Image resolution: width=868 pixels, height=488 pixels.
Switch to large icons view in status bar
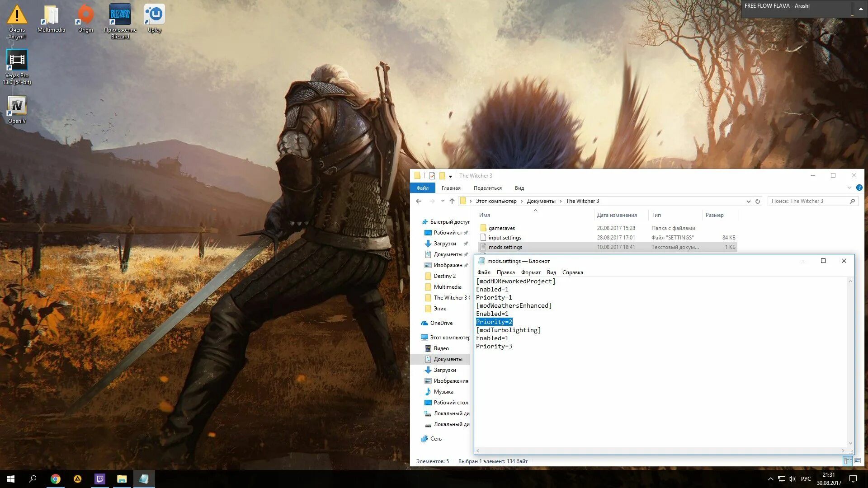point(858,461)
